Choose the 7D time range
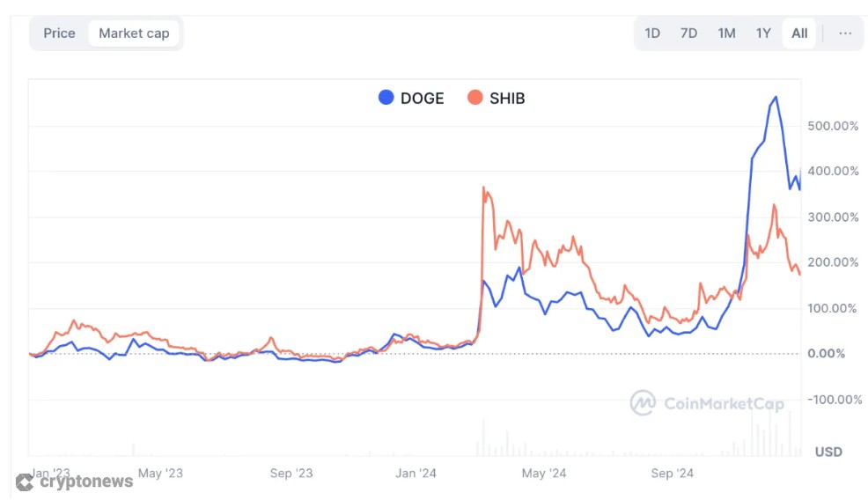 click(x=688, y=33)
